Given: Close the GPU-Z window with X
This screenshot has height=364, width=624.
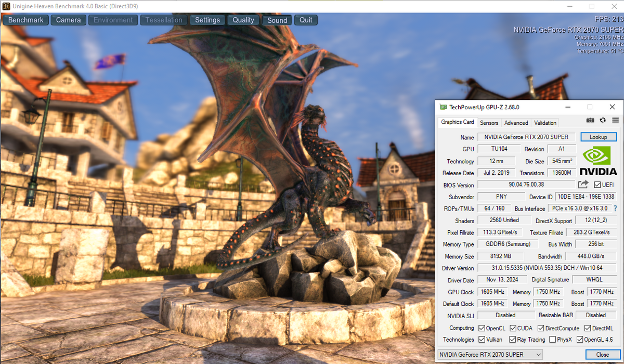Looking at the screenshot, I should click(x=613, y=107).
